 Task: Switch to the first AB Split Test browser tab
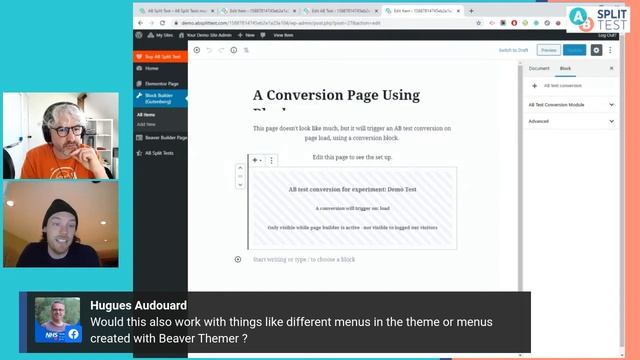pos(176,11)
